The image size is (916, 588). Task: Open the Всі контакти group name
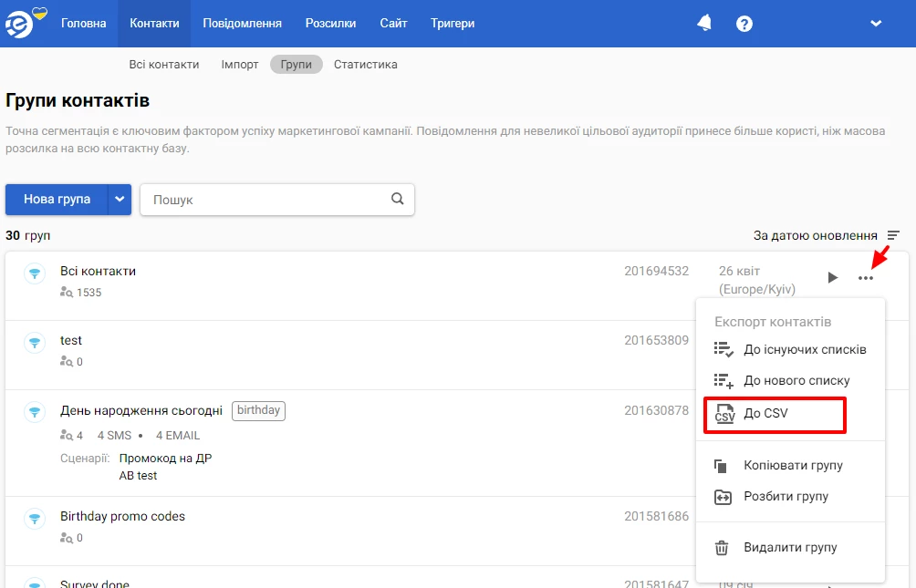pos(98,271)
